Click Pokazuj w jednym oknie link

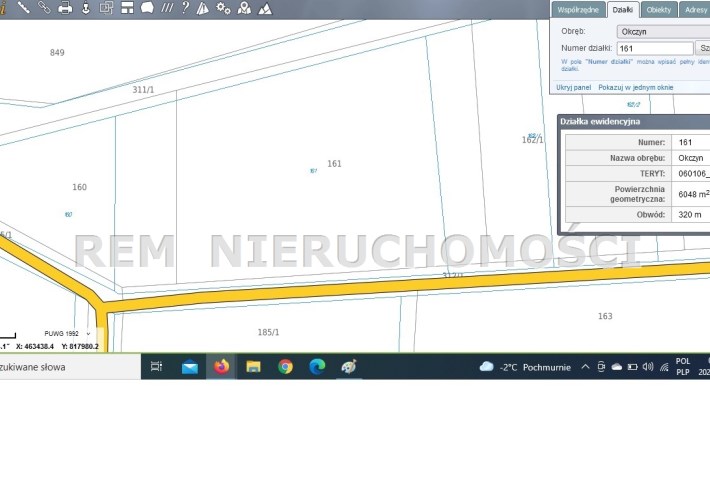pyautogui.click(x=636, y=87)
